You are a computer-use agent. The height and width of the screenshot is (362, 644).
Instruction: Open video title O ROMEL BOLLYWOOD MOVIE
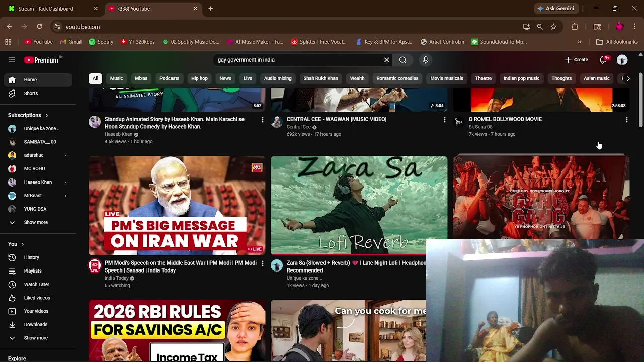[505, 119]
